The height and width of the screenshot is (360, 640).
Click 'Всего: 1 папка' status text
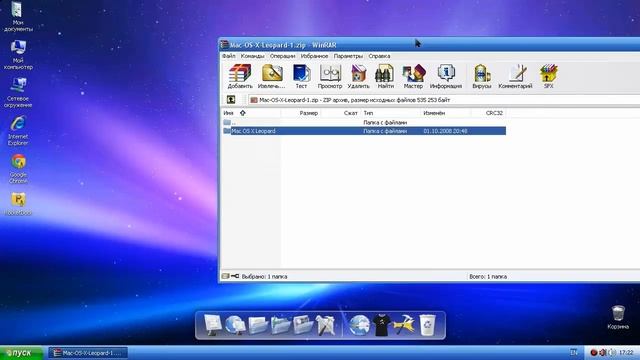coord(488,277)
